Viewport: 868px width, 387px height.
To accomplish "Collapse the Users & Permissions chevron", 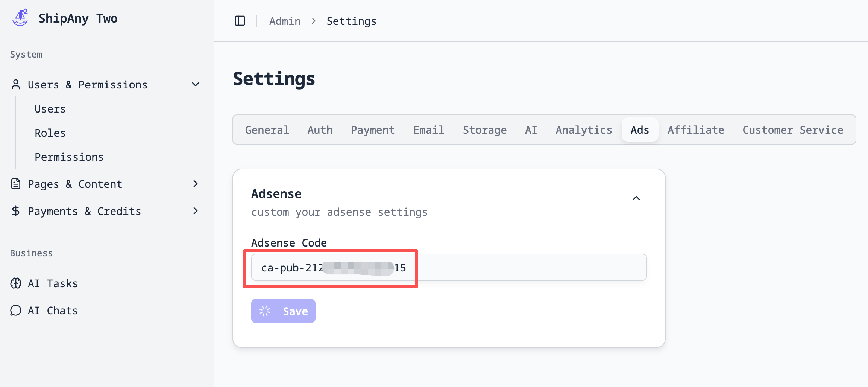I will 196,85.
